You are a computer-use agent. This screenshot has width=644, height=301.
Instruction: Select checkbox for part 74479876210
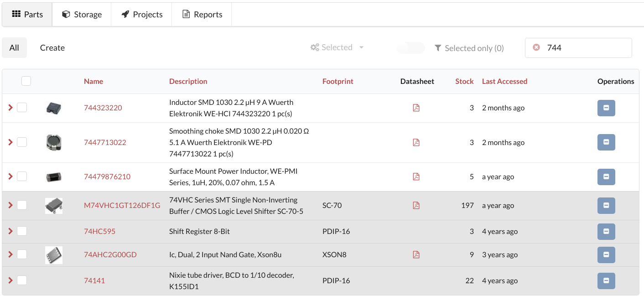22,176
